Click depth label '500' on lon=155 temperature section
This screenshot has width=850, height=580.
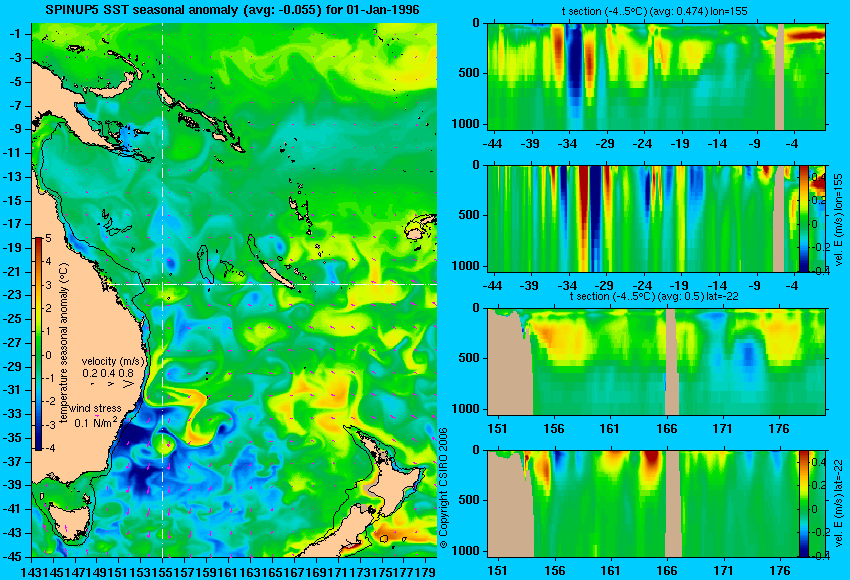469,73
